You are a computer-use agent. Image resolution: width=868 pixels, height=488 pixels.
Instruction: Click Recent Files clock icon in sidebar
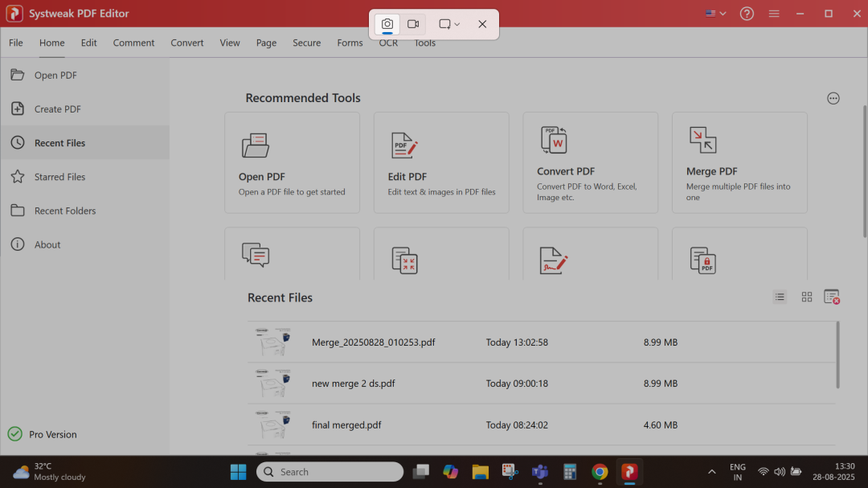pos(17,142)
